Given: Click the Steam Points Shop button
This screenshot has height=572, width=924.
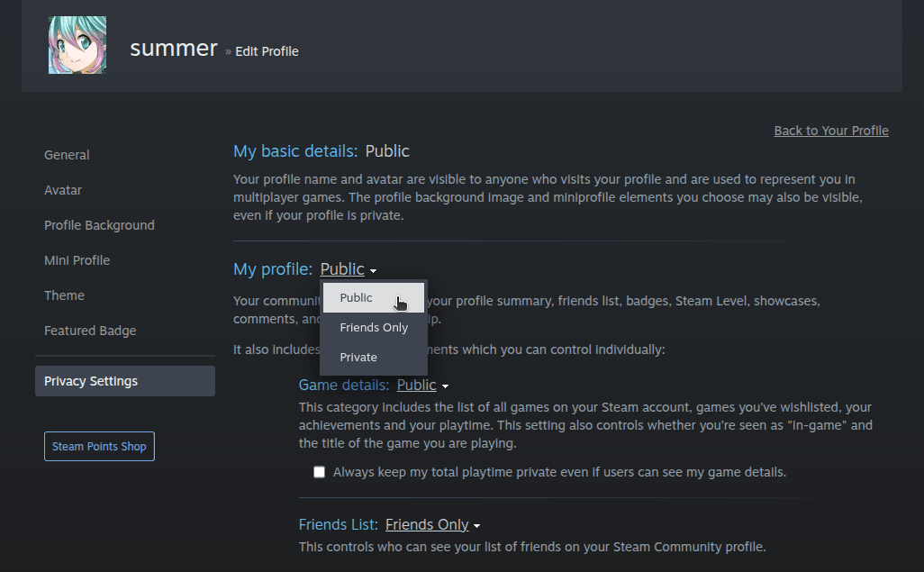Looking at the screenshot, I should point(99,446).
